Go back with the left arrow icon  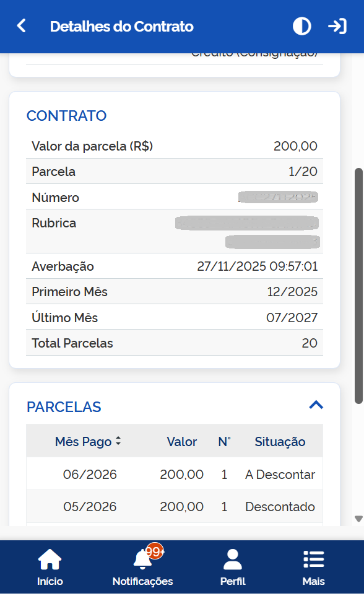[22, 26]
